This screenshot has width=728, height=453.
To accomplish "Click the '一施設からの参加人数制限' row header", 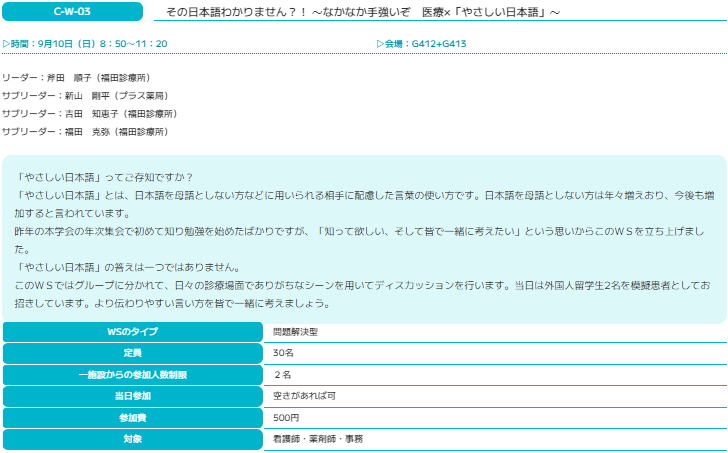I will click(x=133, y=375).
